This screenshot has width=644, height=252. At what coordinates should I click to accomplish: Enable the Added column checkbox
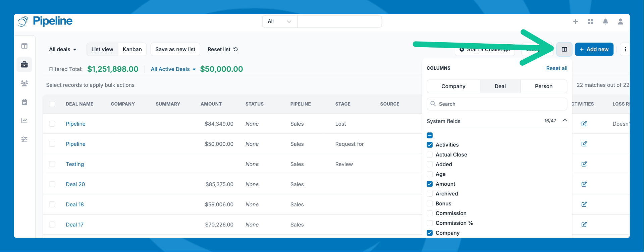pos(430,164)
